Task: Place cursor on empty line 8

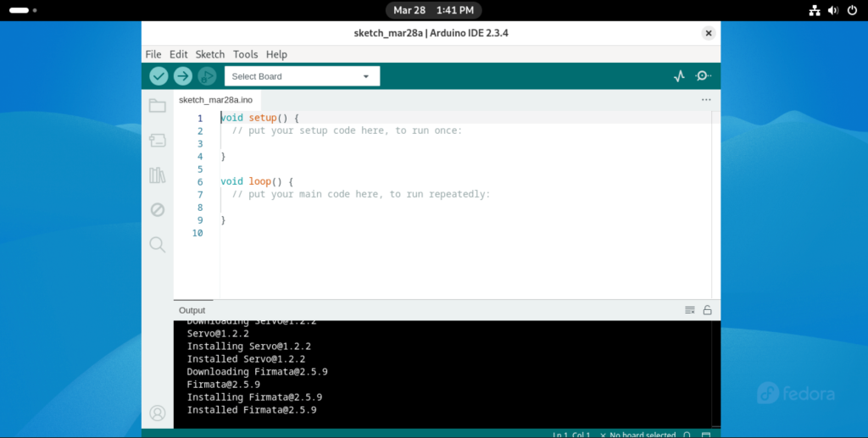Action: tap(465, 208)
